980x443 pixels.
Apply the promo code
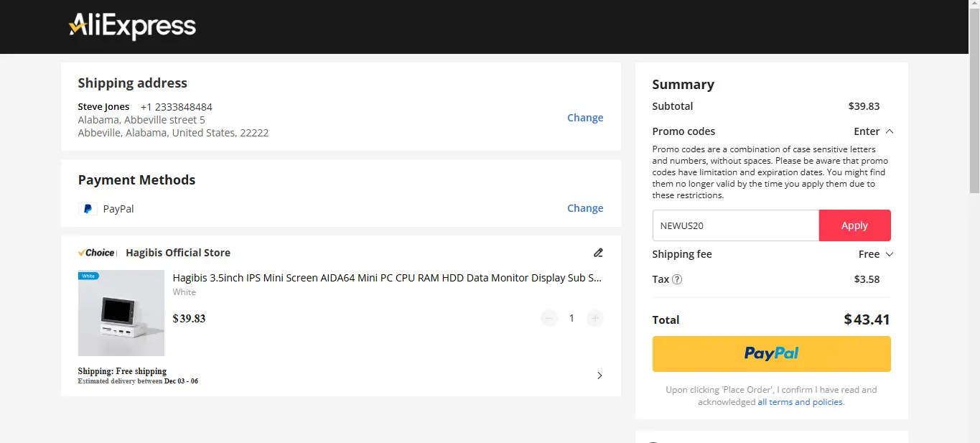854,225
